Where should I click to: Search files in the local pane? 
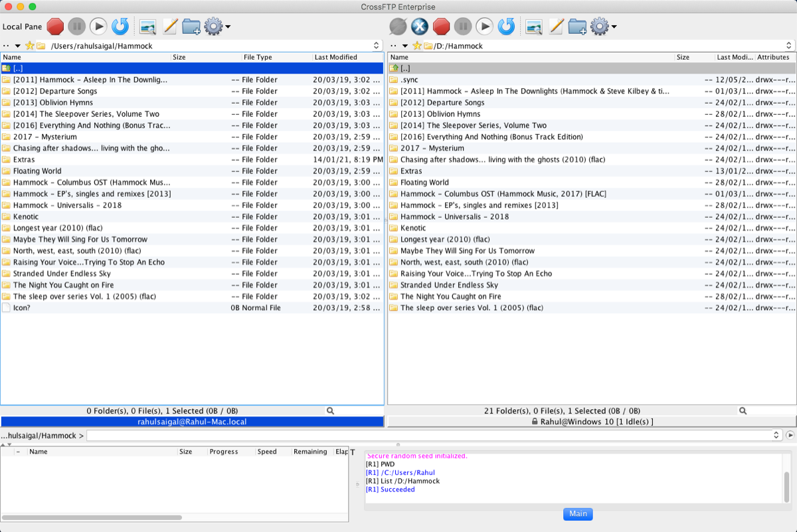330,410
